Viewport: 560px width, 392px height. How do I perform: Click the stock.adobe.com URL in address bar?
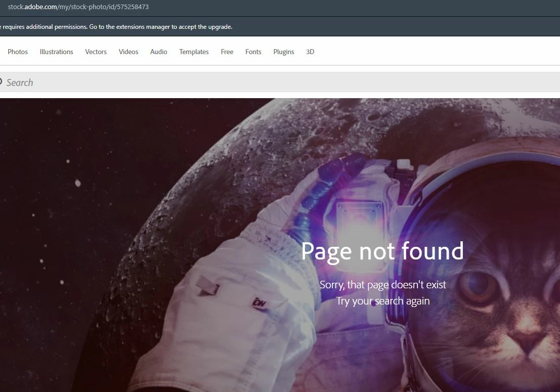point(78,7)
